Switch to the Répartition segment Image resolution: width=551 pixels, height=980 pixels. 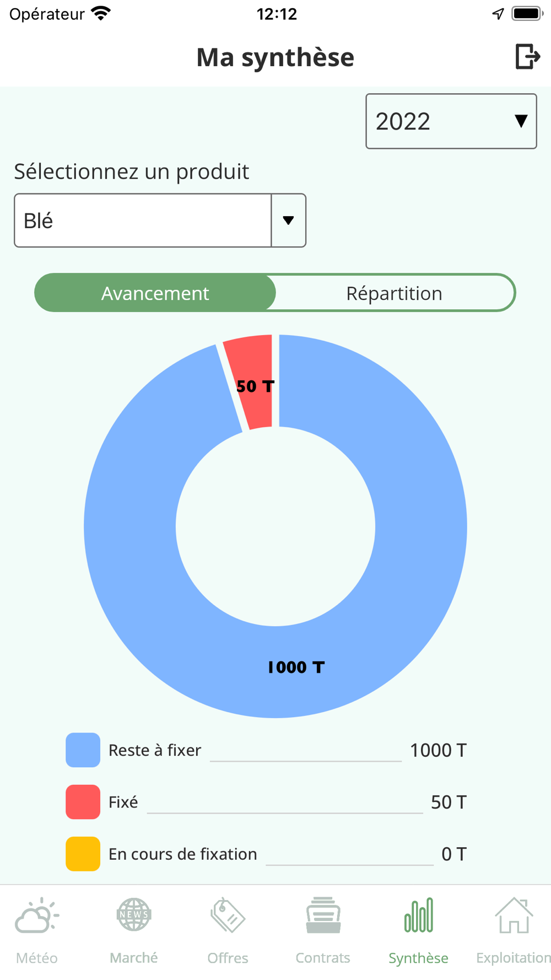click(395, 293)
